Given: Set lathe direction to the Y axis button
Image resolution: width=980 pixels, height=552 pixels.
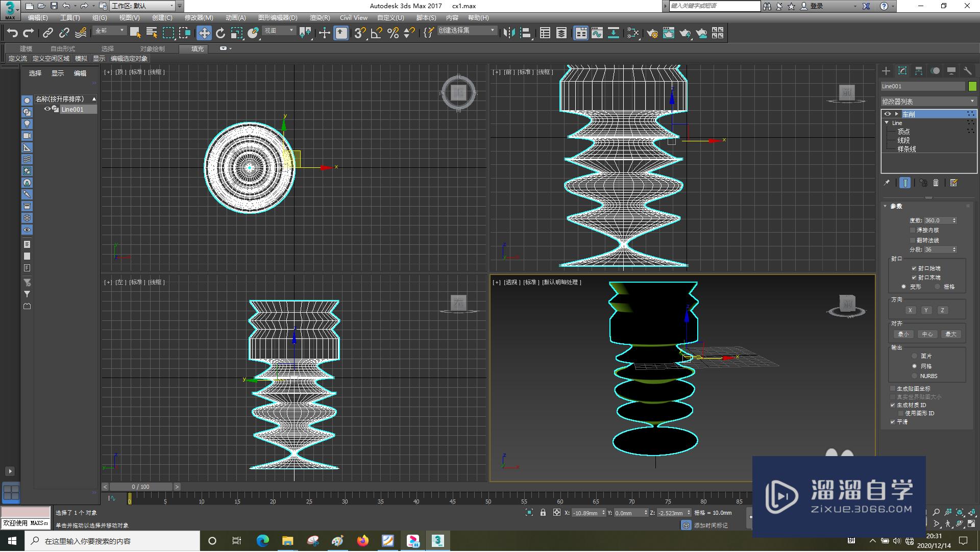Looking at the screenshot, I should coord(926,310).
